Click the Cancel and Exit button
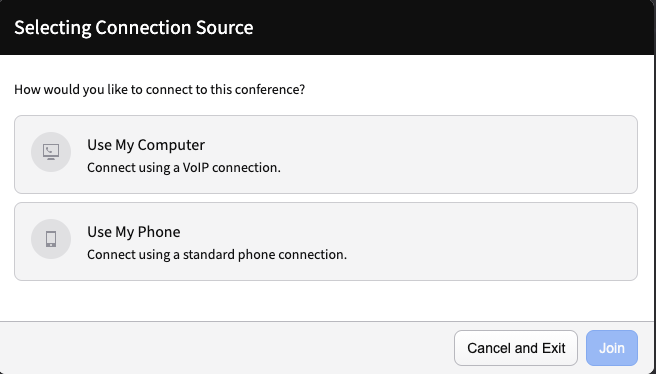656x374 pixels. (516, 348)
